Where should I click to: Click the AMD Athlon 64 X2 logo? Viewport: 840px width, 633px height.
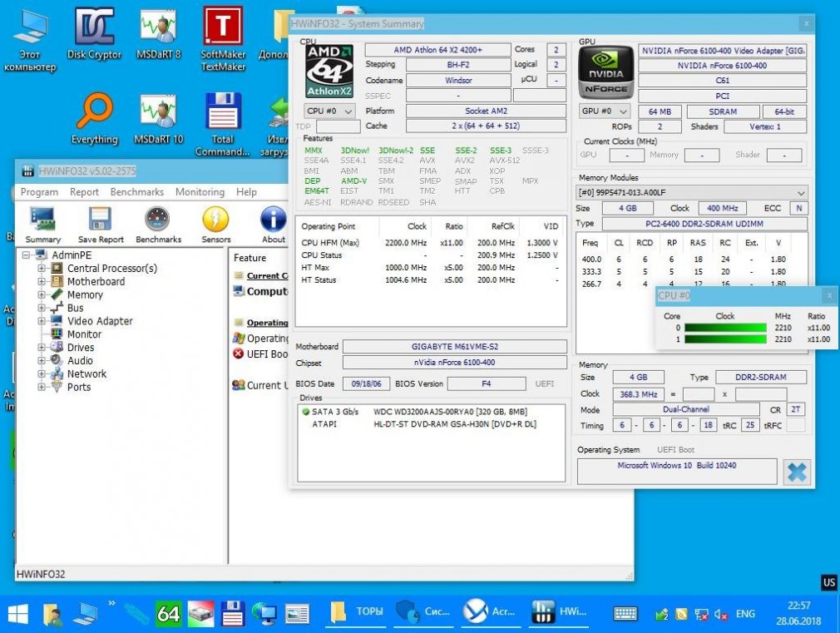(x=329, y=71)
